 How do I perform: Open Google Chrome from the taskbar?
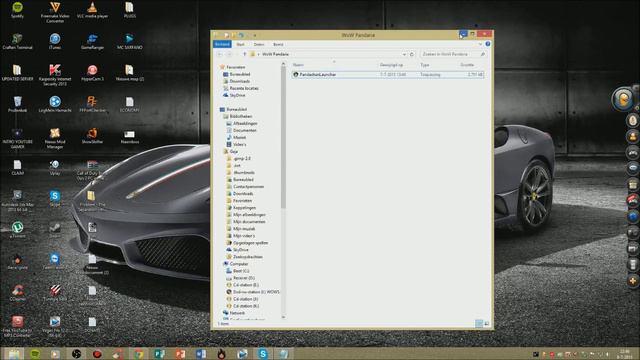pos(138,354)
